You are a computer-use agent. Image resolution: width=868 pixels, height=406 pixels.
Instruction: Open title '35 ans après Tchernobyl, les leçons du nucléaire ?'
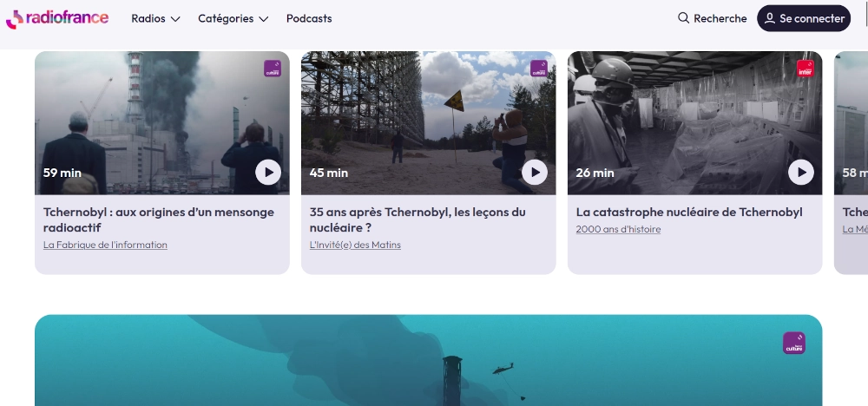418,219
